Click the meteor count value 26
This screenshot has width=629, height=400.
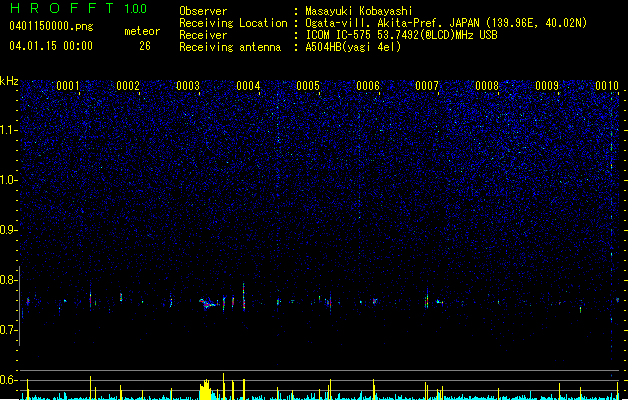[145, 46]
